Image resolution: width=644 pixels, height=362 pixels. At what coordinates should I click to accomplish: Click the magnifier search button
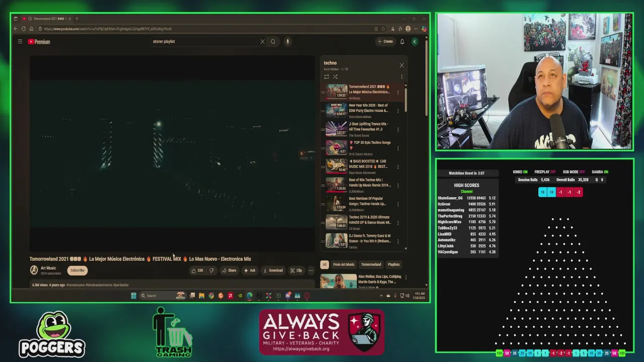(x=273, y=42)
